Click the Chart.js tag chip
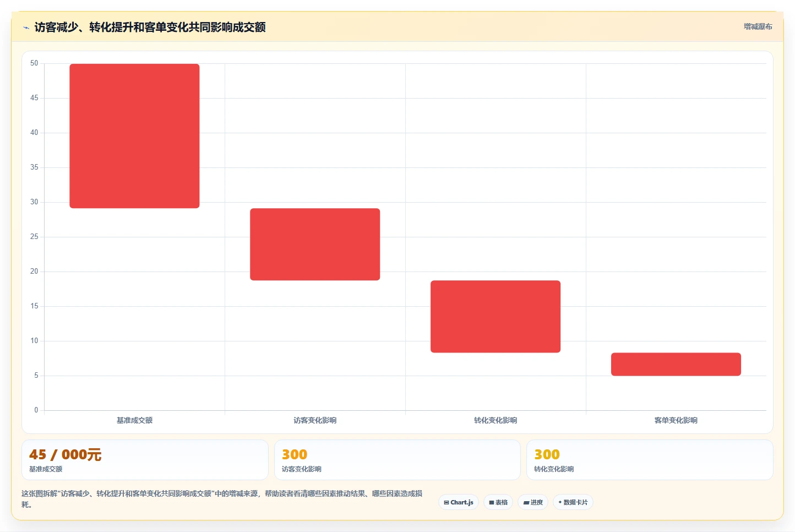This screenshot has height=532, width=795. tap(459, 502)
